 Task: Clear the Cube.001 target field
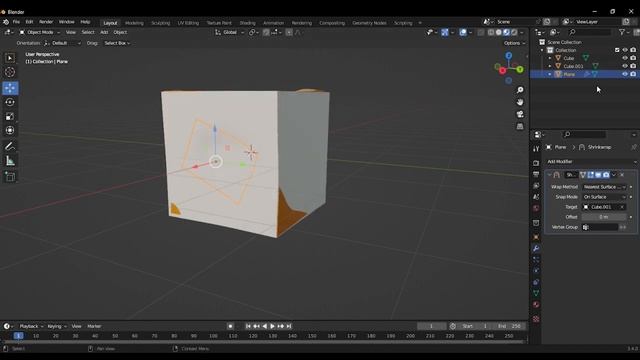pyautogui.click(x=622, y=207)
